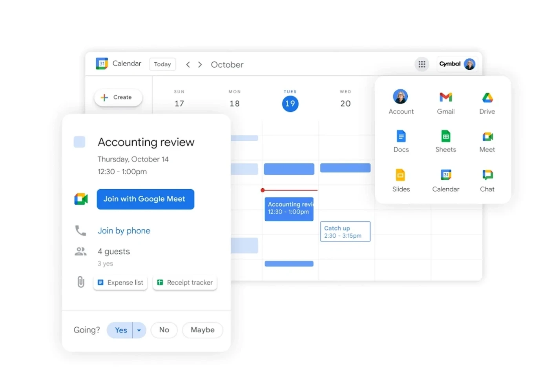Open Expense list attachment
Screen dimensions: 551x392
(x=120, y=283)
